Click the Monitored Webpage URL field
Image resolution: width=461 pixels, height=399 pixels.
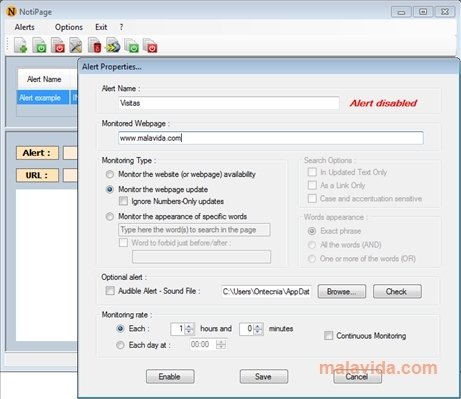pos(271,138)
